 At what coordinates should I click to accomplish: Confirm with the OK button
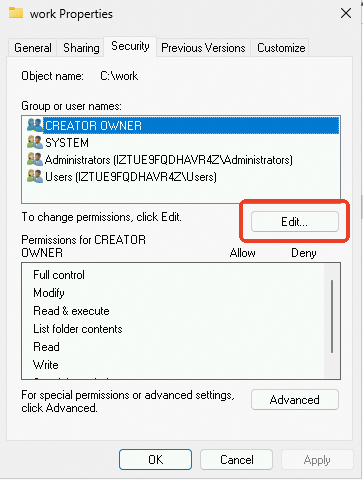[x=155, y=460]
